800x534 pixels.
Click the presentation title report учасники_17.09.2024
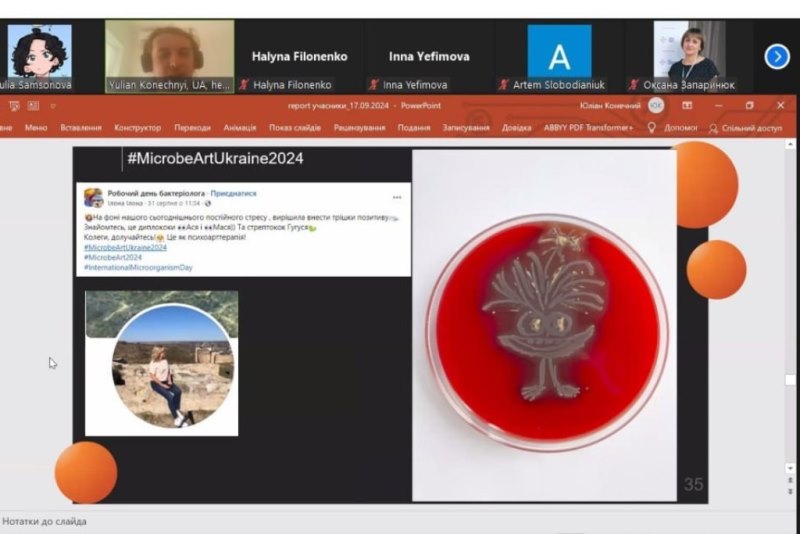point(338,106)
